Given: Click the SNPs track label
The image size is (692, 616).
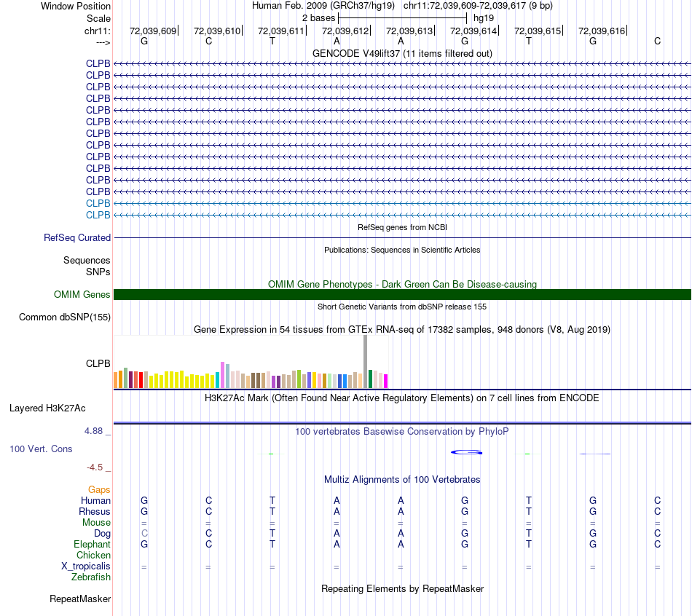Looking at the screenshot, I should pyautogui.click(x=98, y=272).
